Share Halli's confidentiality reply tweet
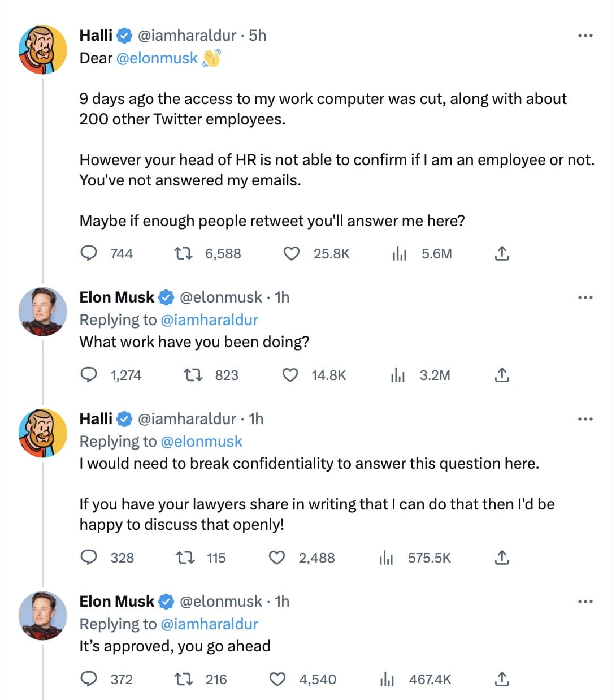The height and width of the screenshot is (700, 616). (502, 558)
